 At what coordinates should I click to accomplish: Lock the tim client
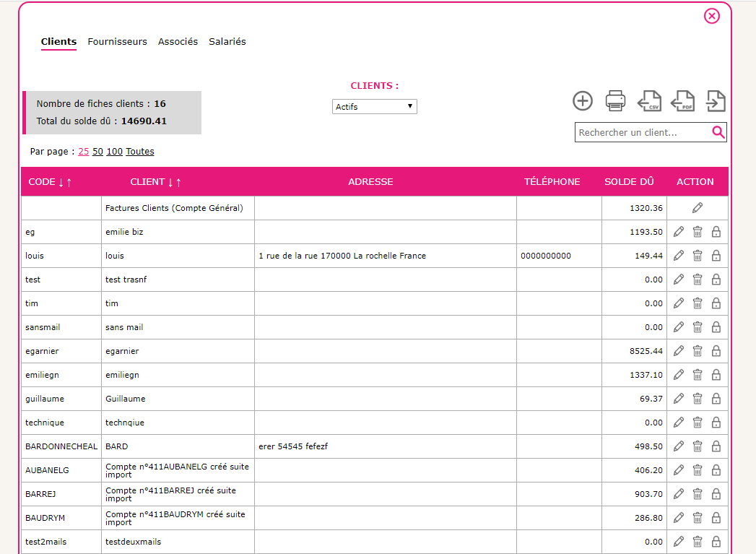716,303
